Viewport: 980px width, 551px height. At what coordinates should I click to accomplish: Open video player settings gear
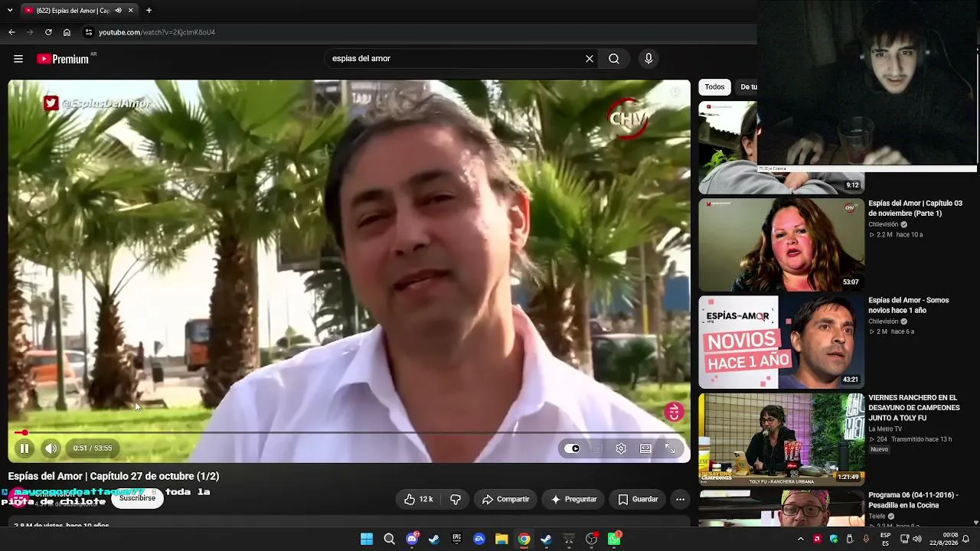pyautogui.click(x=621, y=448)
